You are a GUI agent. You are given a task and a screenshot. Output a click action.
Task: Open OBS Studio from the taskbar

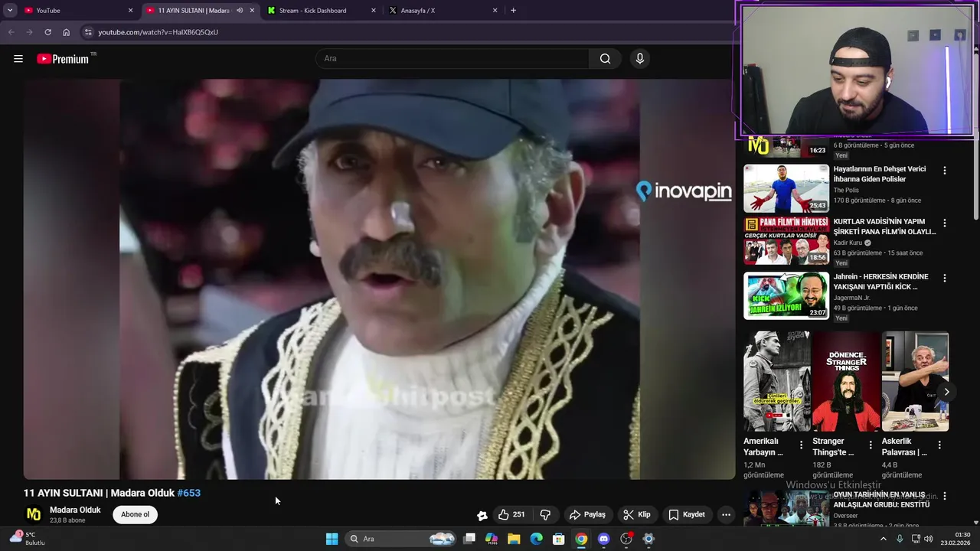pyautogui.click(x=626, y=539)
